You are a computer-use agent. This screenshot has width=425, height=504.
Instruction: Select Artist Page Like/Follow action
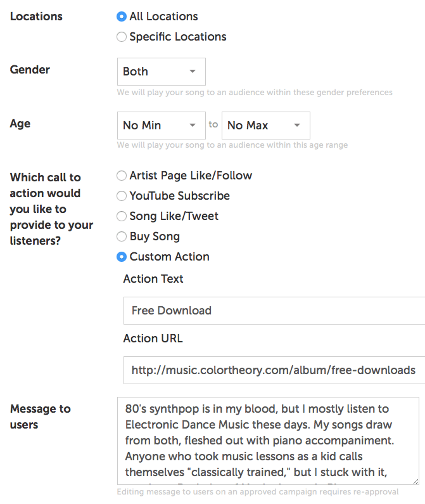pyautogui.click(x=122, y=176)
